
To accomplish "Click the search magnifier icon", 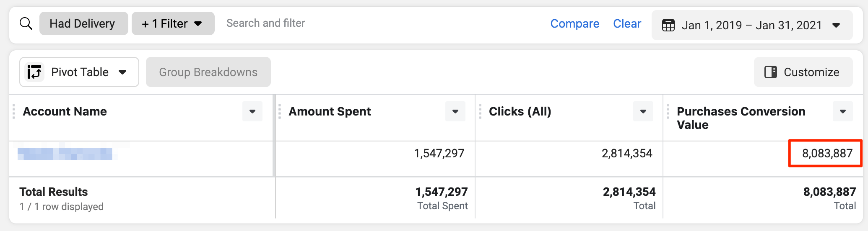I will pos(26,23).
